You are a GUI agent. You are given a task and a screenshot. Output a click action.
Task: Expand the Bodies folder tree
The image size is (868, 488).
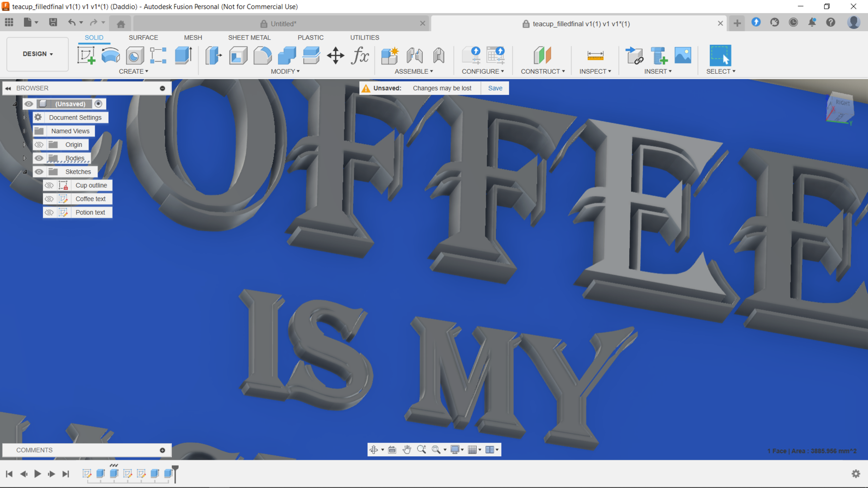24,158
